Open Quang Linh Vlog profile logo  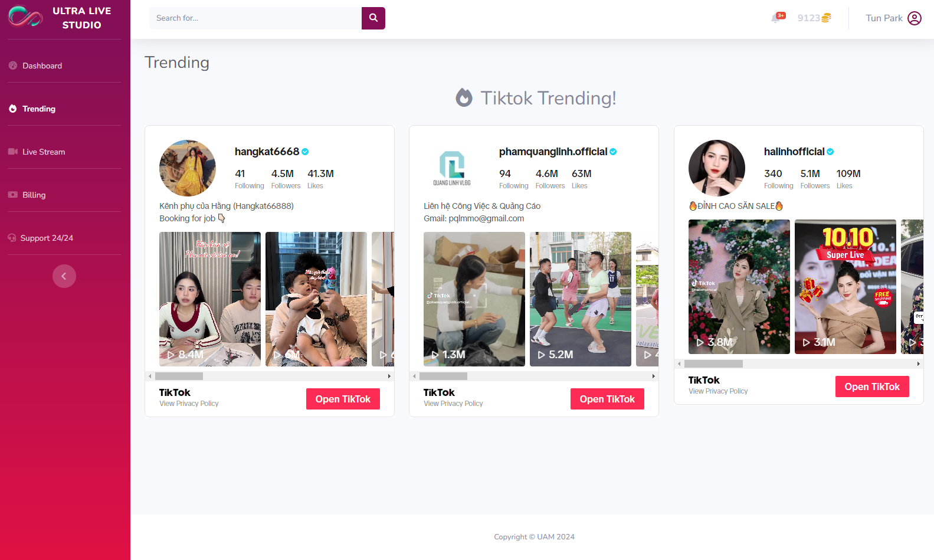(x=452, y=168)
